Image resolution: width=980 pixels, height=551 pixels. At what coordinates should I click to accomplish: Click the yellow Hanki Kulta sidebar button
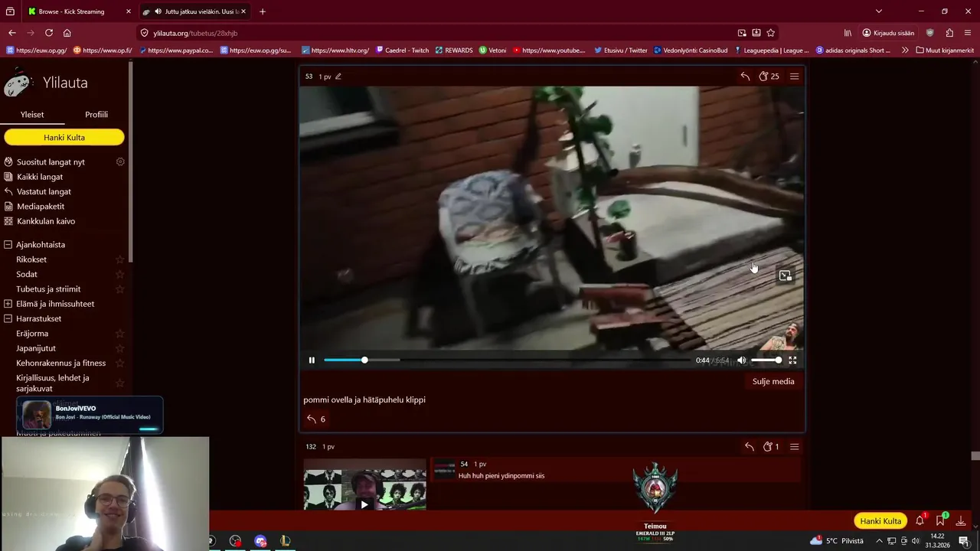pyautogui.click(x=64, y=138)
